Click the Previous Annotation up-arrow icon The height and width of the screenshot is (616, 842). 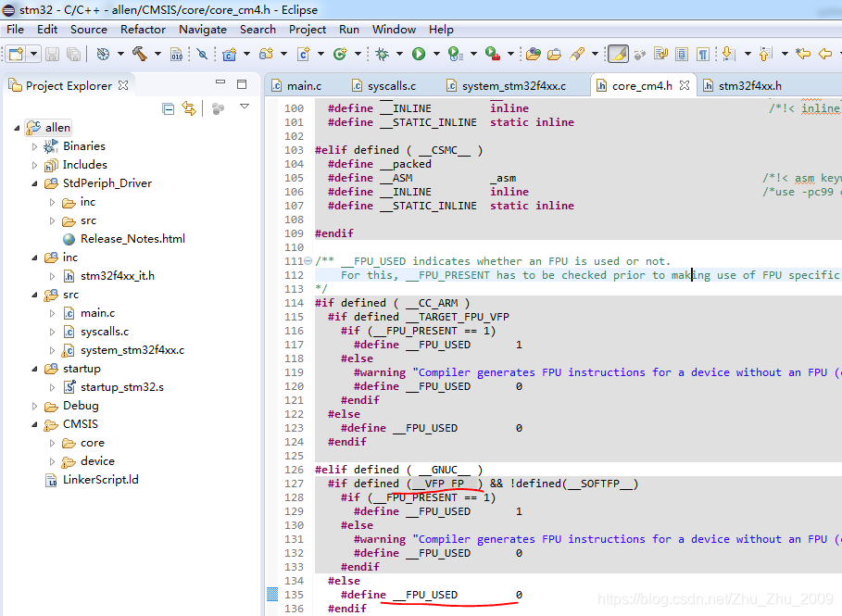(766, 54)
